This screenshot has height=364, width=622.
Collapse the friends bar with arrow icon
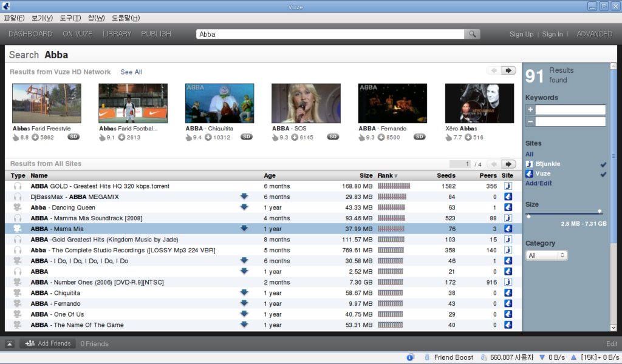click(x=10, y=344)
